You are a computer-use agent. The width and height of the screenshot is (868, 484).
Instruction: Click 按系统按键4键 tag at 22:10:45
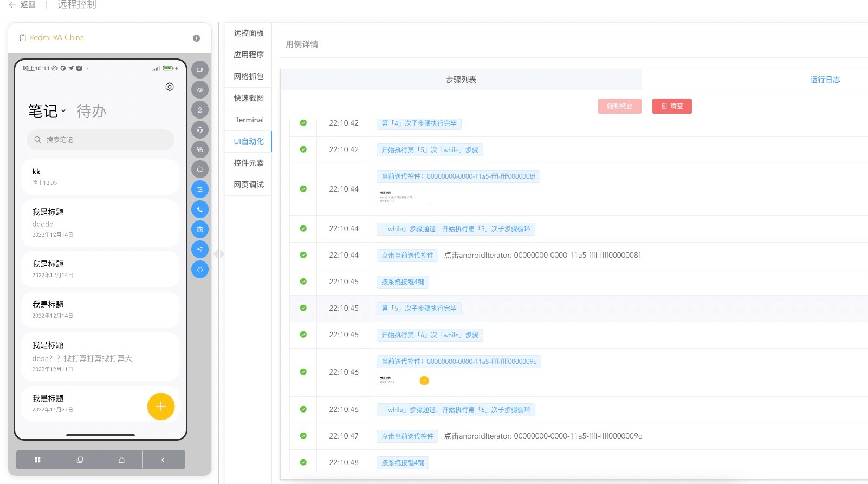(403, 282)
